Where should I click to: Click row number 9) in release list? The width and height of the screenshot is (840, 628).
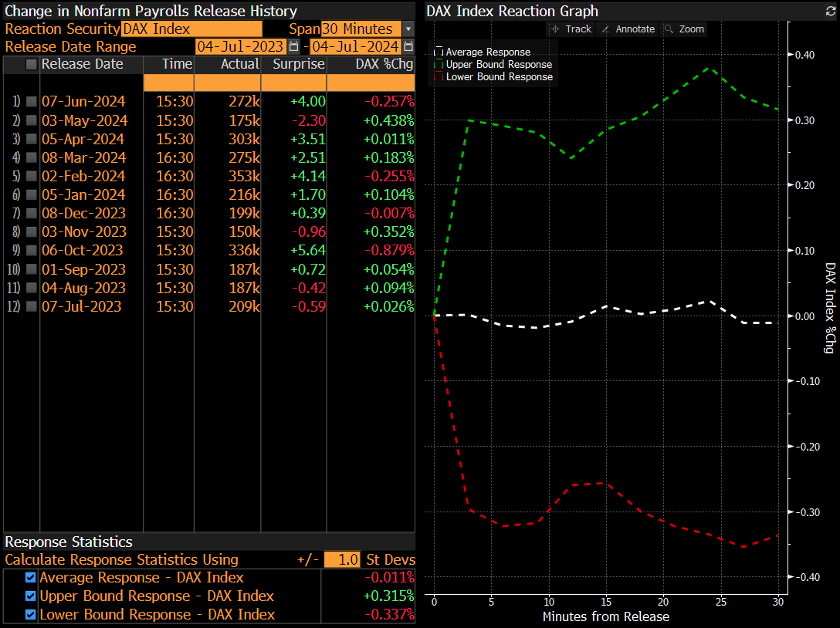tap(16, 250)
